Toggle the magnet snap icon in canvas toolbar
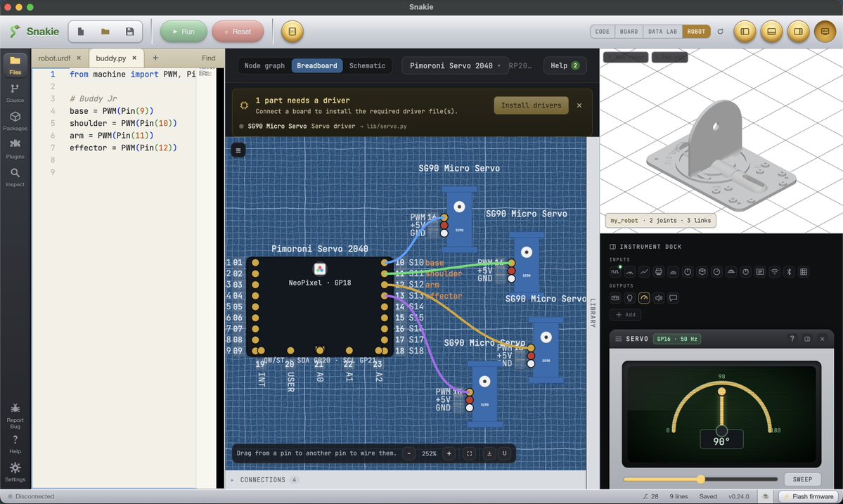Viewport: 843px width, 504px height. [504, 453]
